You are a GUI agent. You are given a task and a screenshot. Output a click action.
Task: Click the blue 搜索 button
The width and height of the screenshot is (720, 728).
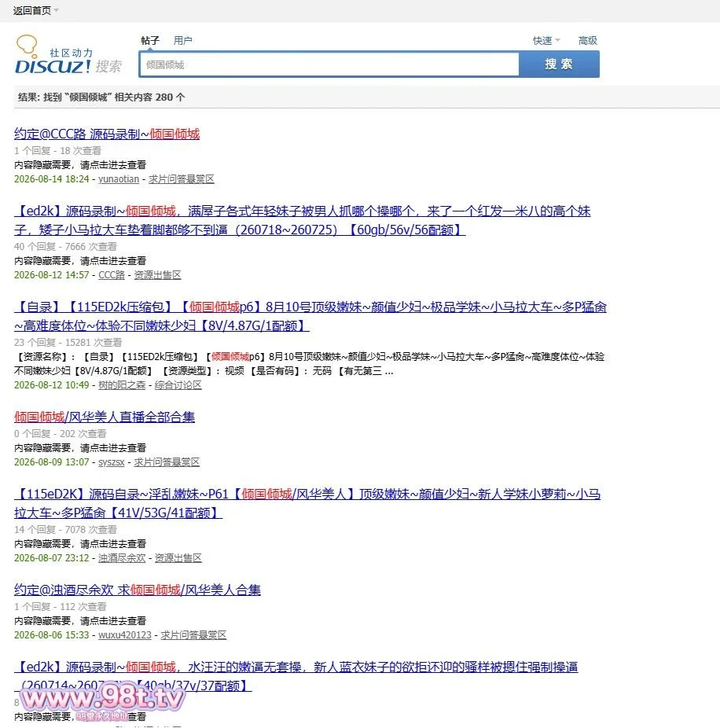coord(559,64)
